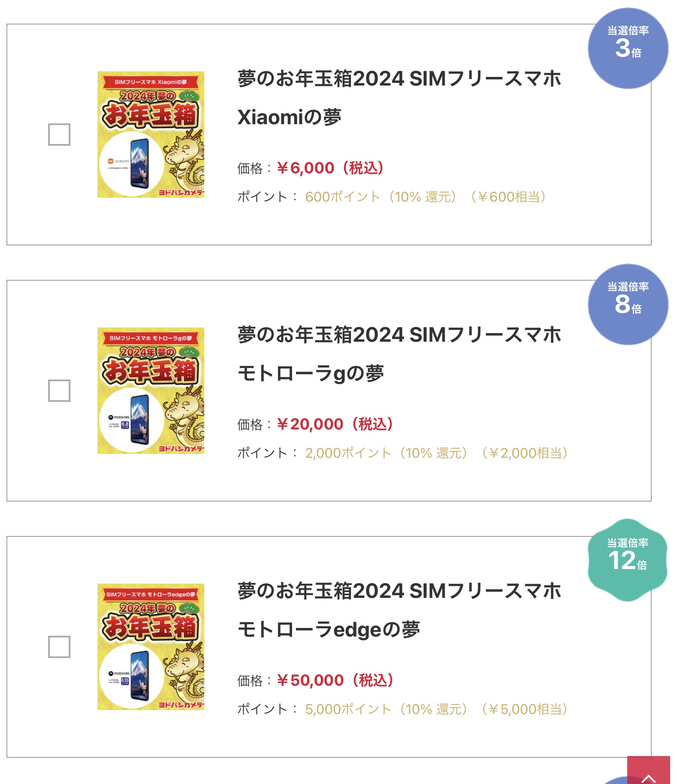
Task: Click the ¥50,000（税込） price
Action: pyautogui.click(x=335, y=680)
